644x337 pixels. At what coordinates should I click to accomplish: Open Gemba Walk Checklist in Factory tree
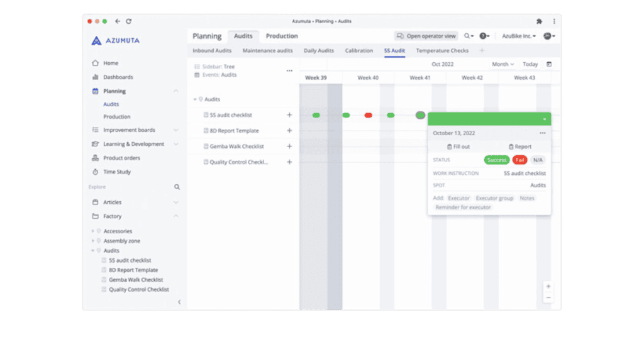[x=136, y=280]
